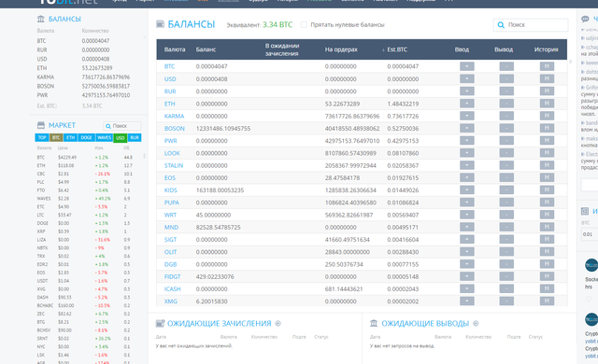This screenshot has width=598, height=364.
Task: Click the balances table vertical scrollbar
Action: coord(571,62)
